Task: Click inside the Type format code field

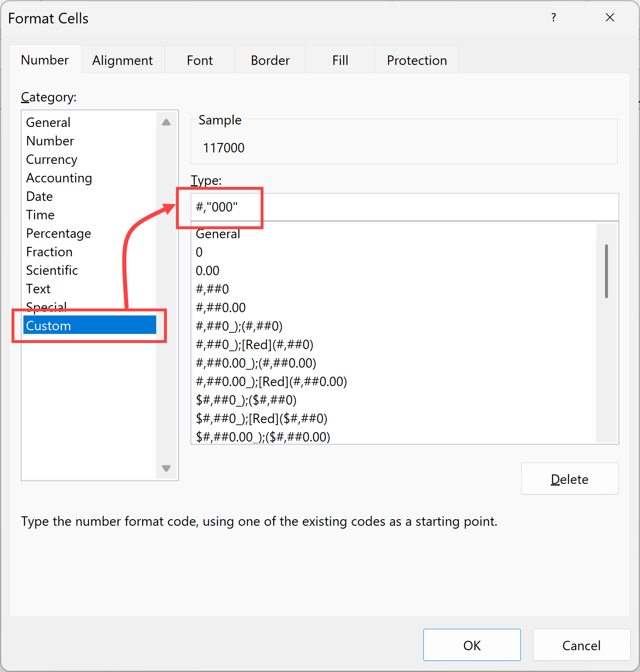Action: tap(404, 207)
